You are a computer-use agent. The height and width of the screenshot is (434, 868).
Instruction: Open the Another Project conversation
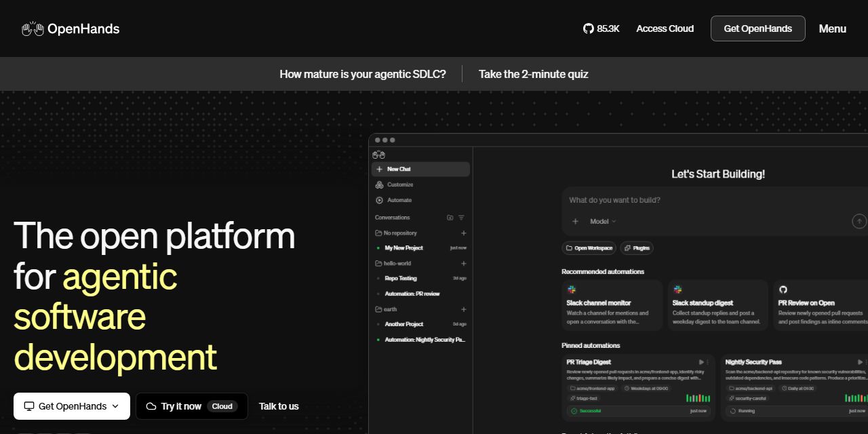pos(420,324)
